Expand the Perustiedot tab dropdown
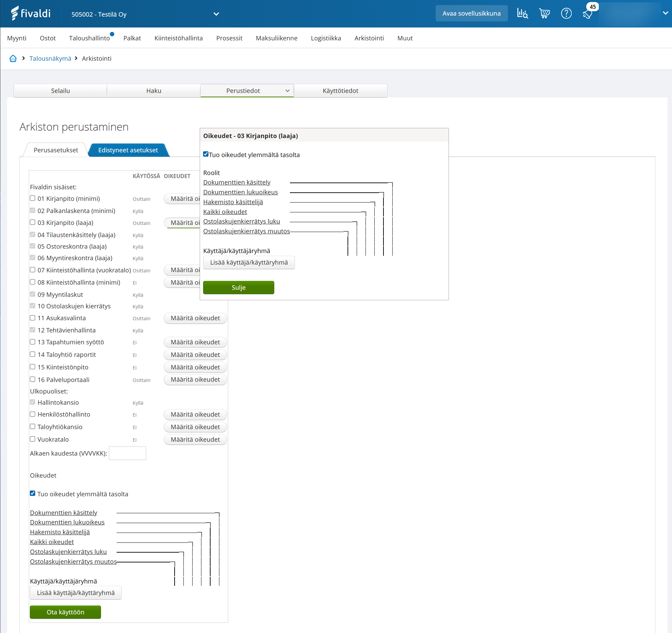 point(287,91)
